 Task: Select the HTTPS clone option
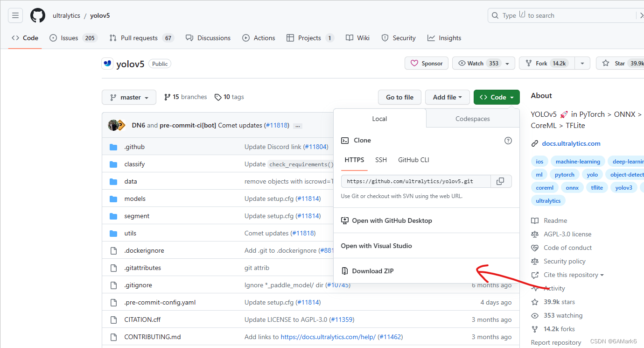point(354,160)
